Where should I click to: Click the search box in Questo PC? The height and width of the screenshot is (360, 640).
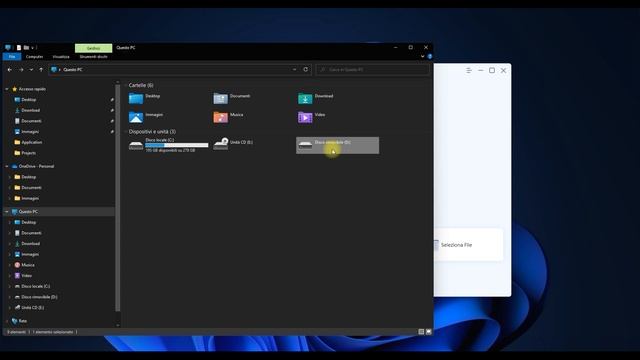point(372,70)
